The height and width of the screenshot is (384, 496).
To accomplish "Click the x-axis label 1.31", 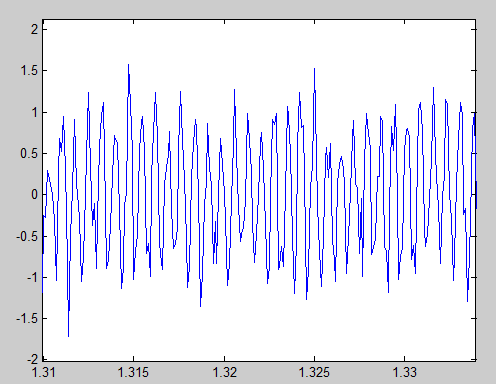I will coord(44,372).
